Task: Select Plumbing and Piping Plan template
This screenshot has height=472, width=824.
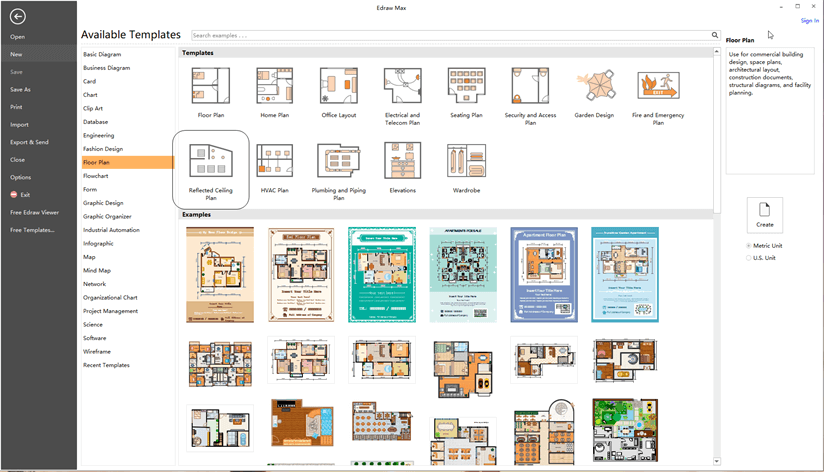Action: (x=339, y=160)
